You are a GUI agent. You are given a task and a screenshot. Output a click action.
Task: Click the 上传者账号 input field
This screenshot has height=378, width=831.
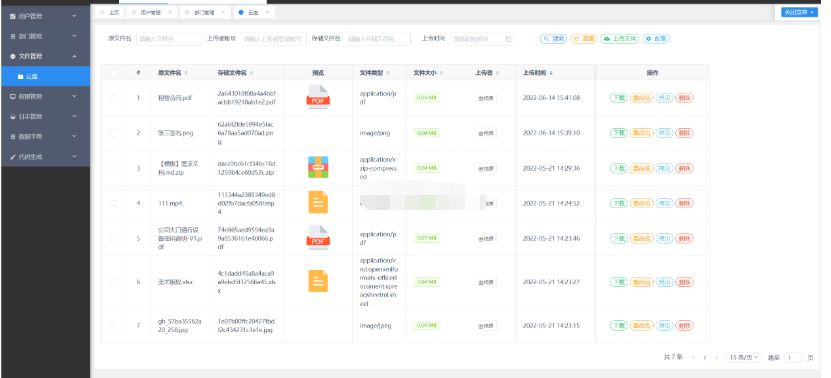[x=273, y=39]
